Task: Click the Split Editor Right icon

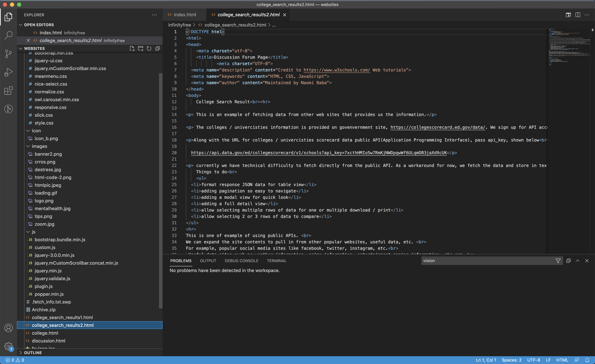Action: tap(578, 15)
